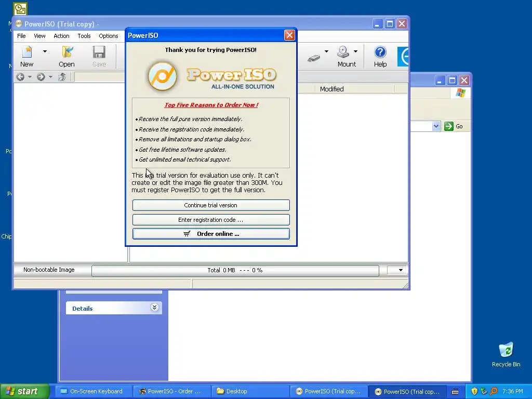The height and width of the screenshot is (399, 532).
Task: Click the security shield tray icon
Action: 474,391
